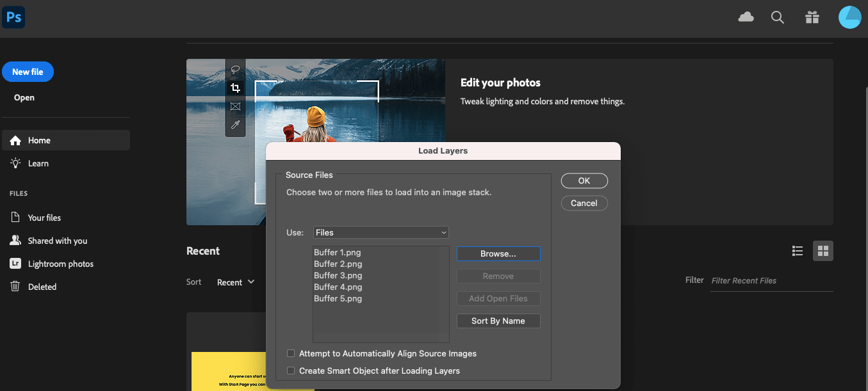Viewport: 868px width, 391px height.
Task: Check Create Smart Object after Loading Layers
Action: pyautogui.click(x=291, y=371)
